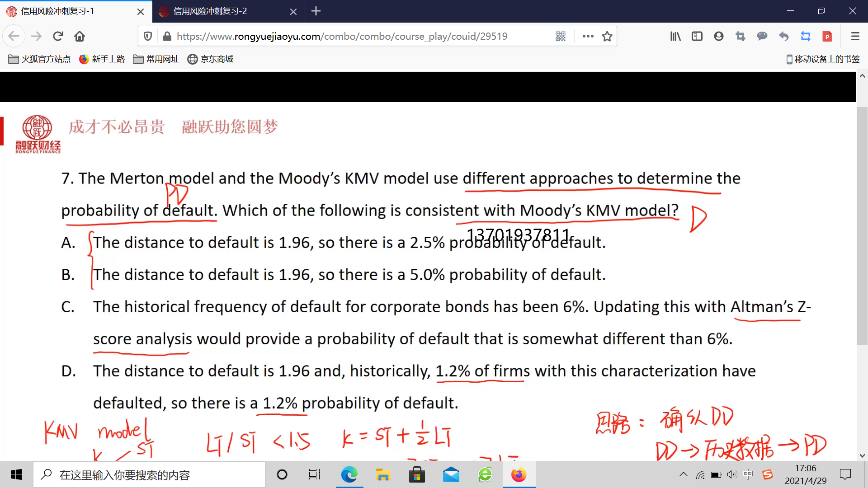Launch Microsoft Edge from taskbar
This screenshot has height=488, width=868.
point(349,474)
